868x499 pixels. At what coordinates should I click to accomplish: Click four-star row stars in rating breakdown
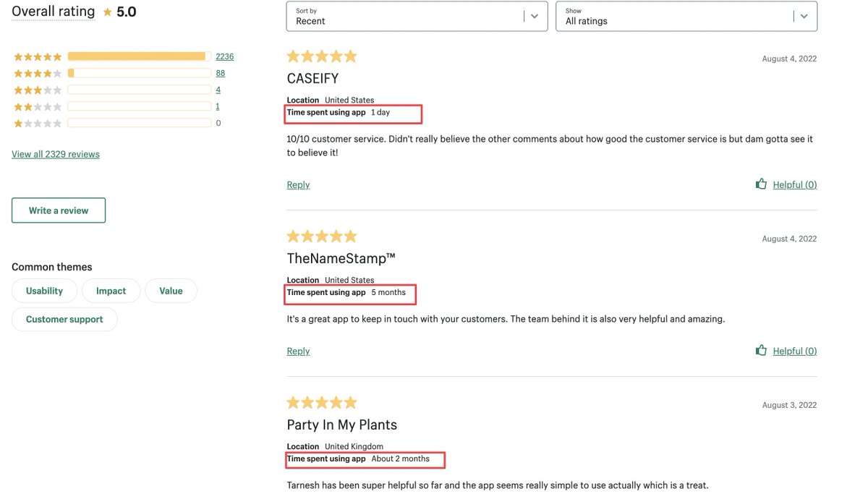[x=38, y=73]
